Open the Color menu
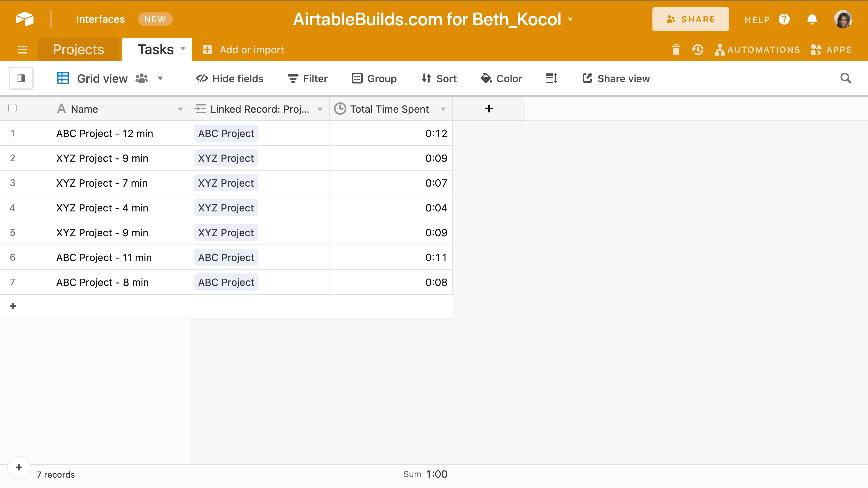868x488 pixels. (x=501, y=79)
